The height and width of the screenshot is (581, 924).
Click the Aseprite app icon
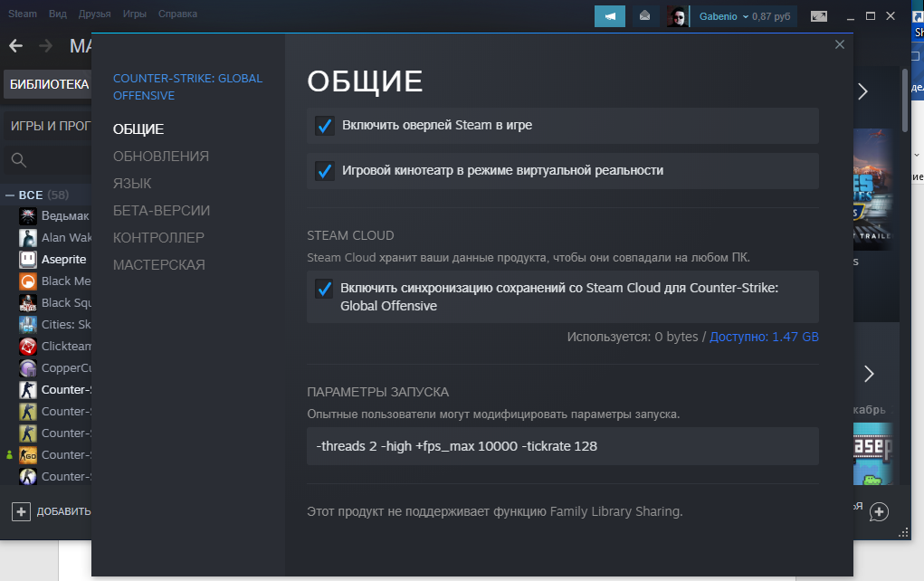click(x=28, y=260)
